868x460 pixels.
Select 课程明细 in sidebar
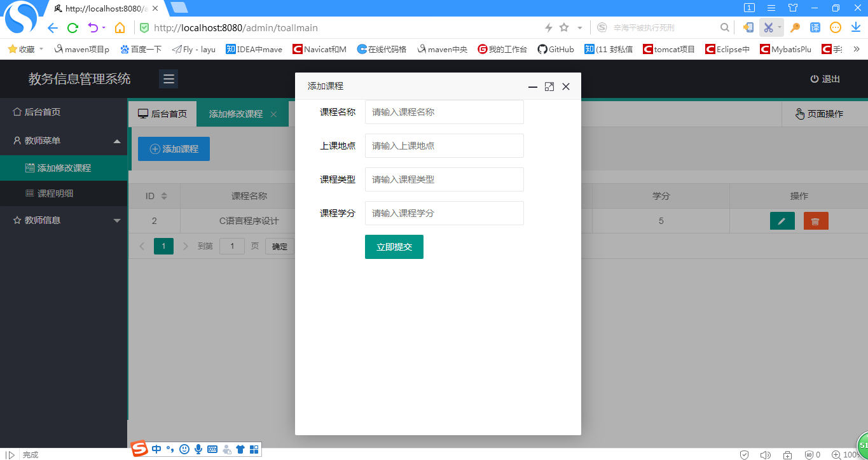point(64,193)
